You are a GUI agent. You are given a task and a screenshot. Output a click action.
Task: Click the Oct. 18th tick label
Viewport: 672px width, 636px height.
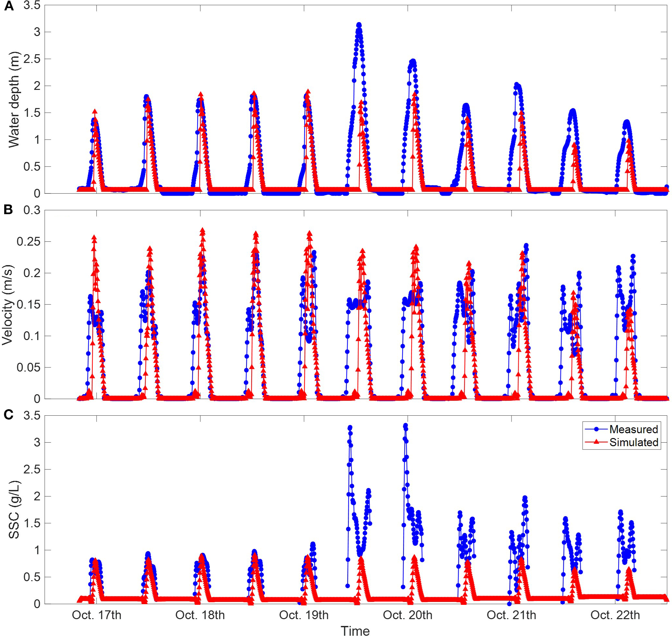[200, 615]
